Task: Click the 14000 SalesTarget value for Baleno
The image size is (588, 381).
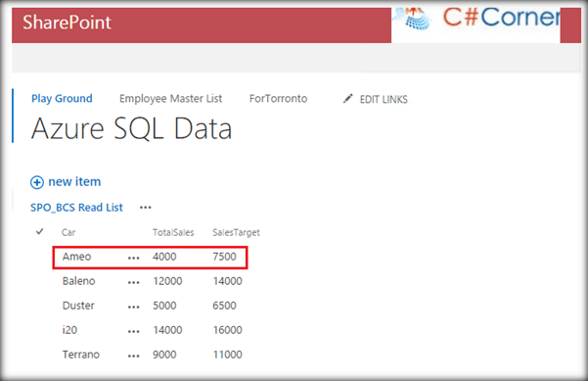Action: pos(227,281)
